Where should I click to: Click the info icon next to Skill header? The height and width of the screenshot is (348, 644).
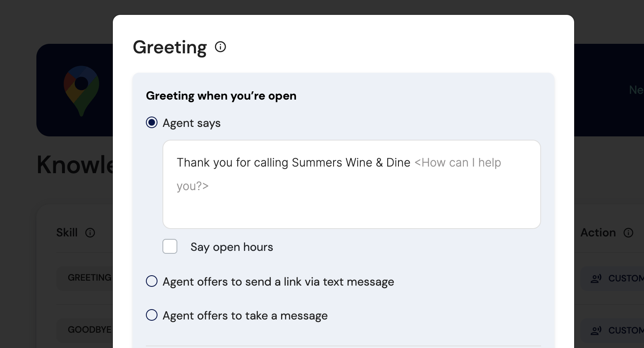coord(90,233)
